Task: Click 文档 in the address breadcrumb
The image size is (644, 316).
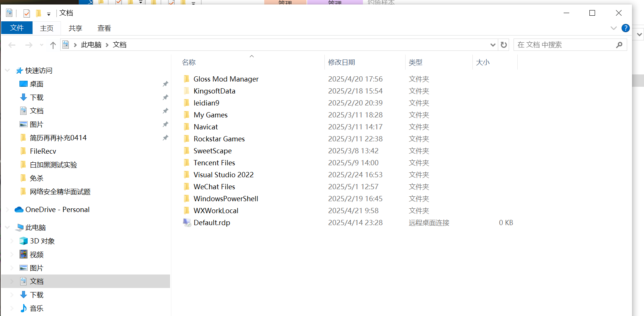Action: (x=120, y=45)
